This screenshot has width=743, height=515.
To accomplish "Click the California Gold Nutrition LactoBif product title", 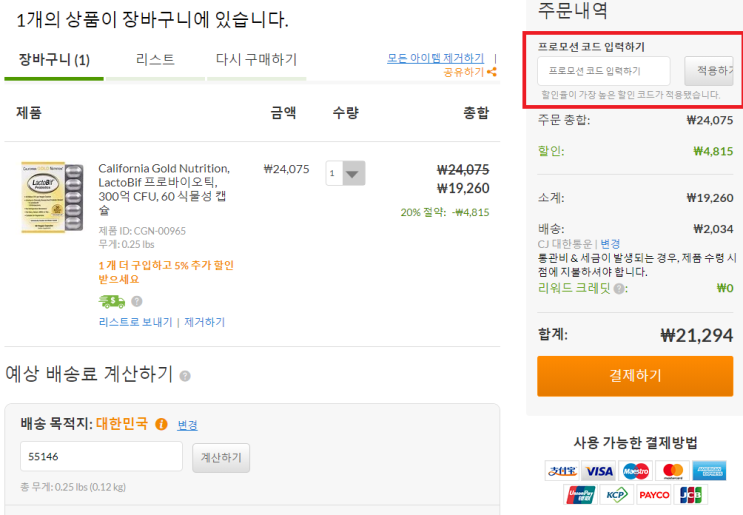I will (164, 189).
